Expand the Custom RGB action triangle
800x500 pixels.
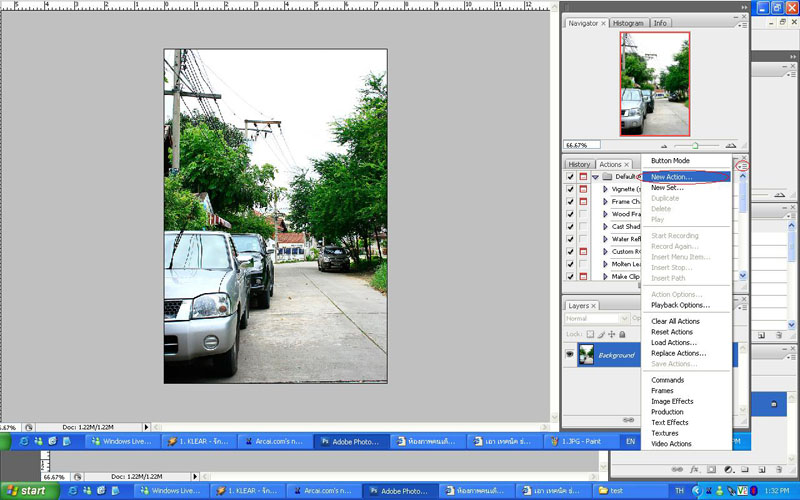[x=605, y=252]
